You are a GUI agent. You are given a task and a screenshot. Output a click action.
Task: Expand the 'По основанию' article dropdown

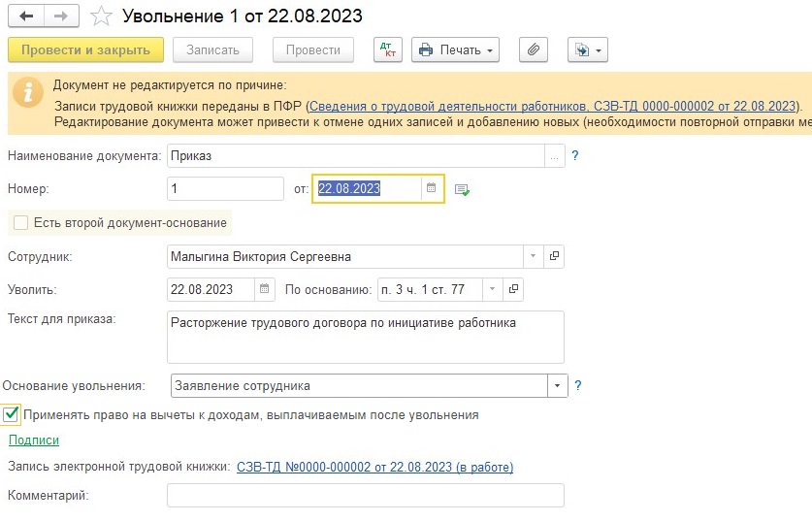point(493,289)
